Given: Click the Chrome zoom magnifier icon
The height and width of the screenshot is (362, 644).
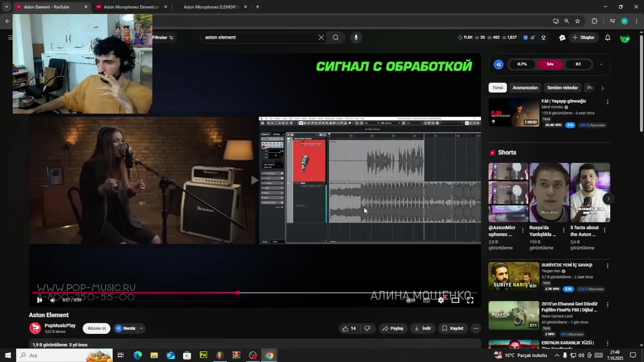Looking at the screenshot, I should pos(567,21).
